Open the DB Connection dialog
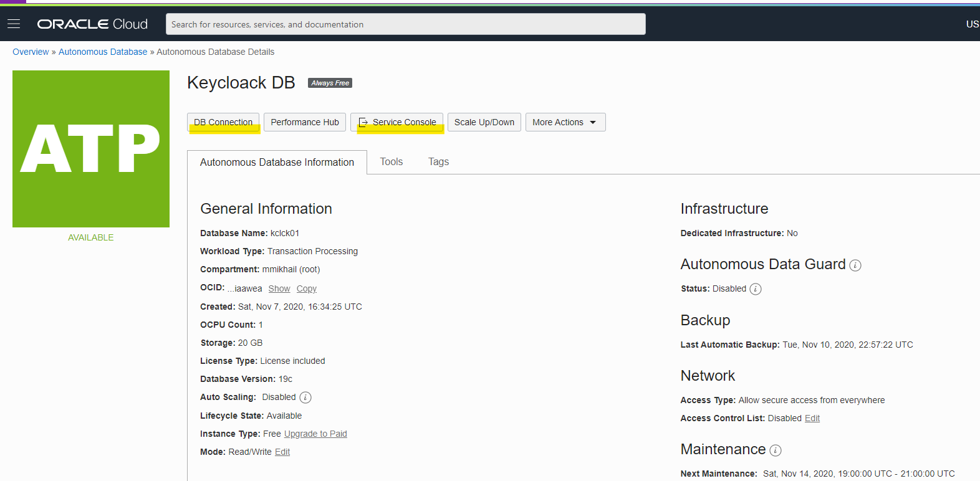The width and height of the screenshot is (980, 481). coord(223,122)
